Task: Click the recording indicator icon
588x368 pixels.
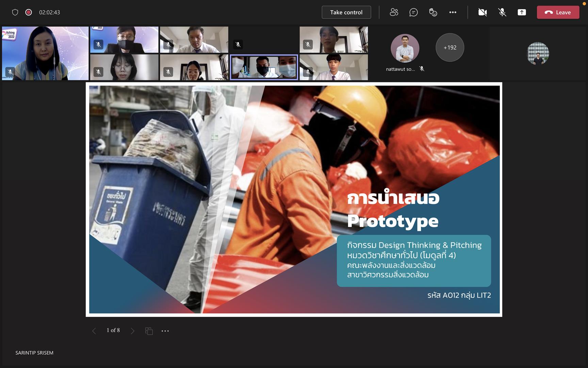Action: 29,12
